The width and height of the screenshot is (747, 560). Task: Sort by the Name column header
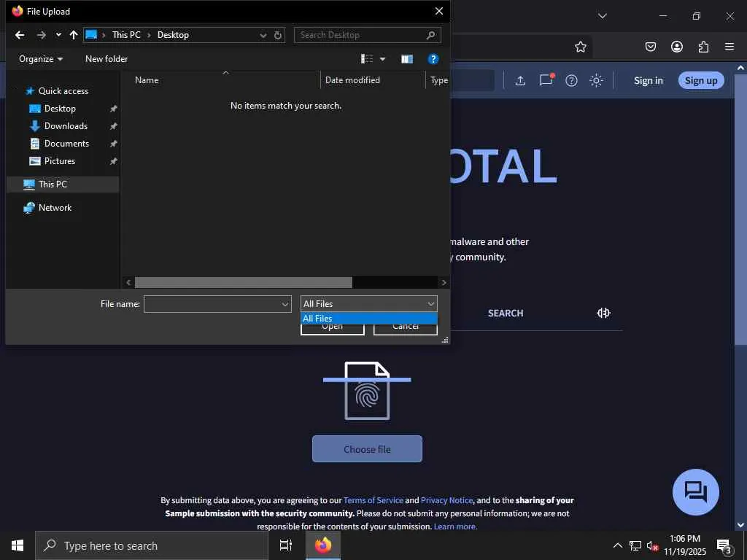[147, 80]
